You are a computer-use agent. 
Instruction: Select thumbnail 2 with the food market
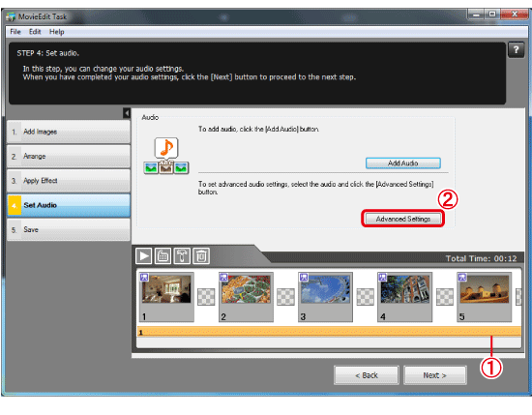[246, 297]
